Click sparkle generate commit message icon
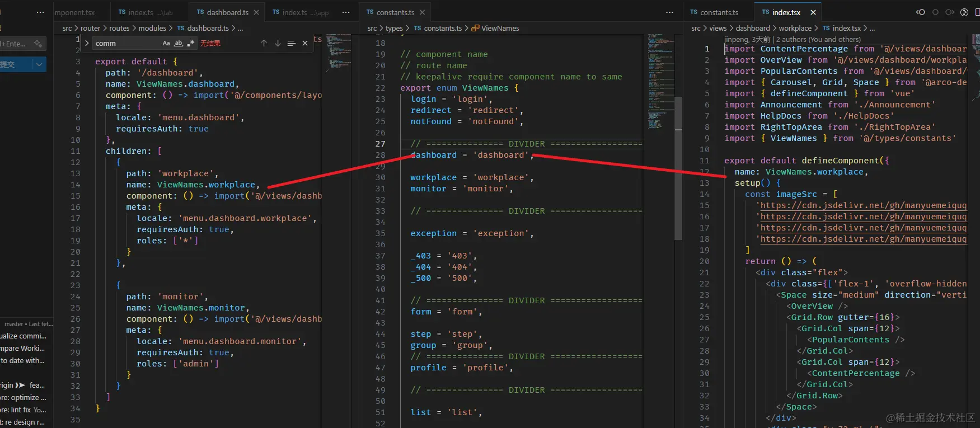This screenshot has width=980, height=428. coord(38,44)
